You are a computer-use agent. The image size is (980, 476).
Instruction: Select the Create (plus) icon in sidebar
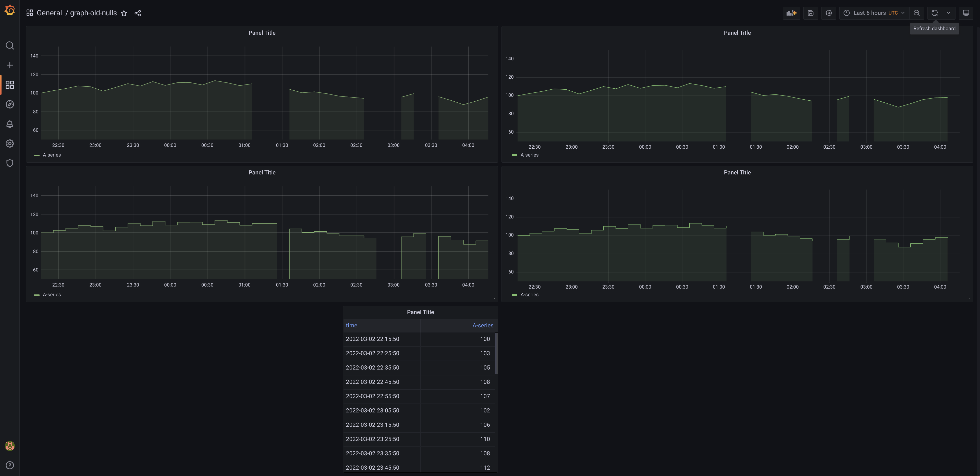[9, 65]
